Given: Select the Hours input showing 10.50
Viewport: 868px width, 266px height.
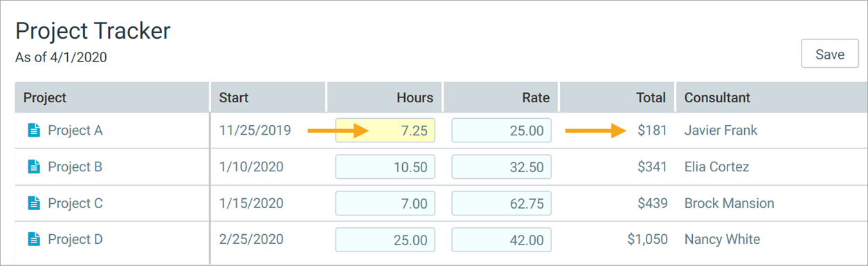Looking at the screenshot, I should (386, 167).
